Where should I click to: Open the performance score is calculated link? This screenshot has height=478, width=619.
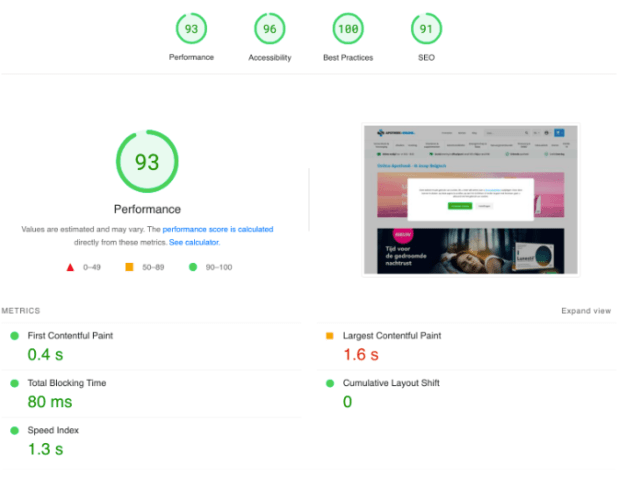click(x=217, y=229)
